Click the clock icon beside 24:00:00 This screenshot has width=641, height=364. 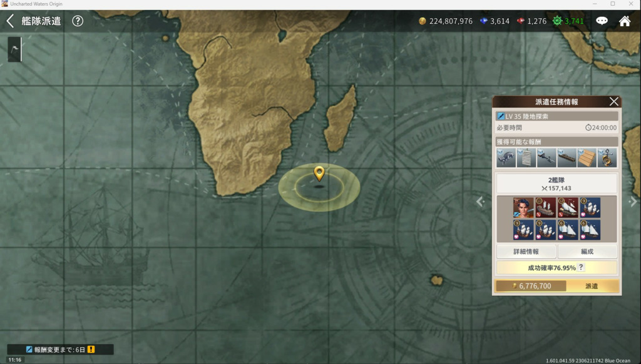pos(588,128)
